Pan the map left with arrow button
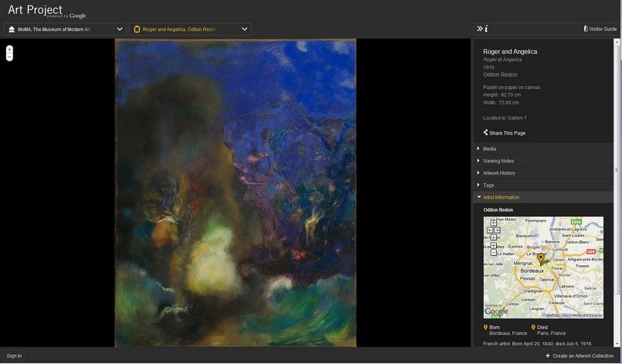Image resolution: width=622 pixels, height=364 pixels. pyautogui.click(x=490, y=230)
